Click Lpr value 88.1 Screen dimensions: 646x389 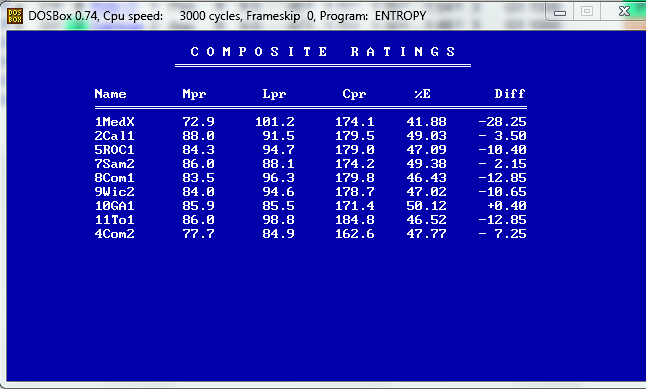tap(279, 164)
